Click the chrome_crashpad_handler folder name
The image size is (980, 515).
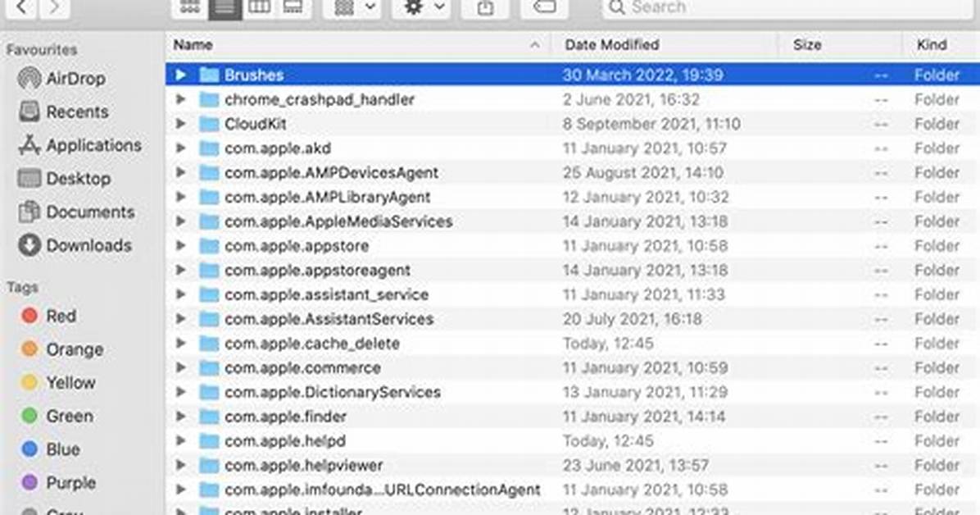click(x=320, y=99)
